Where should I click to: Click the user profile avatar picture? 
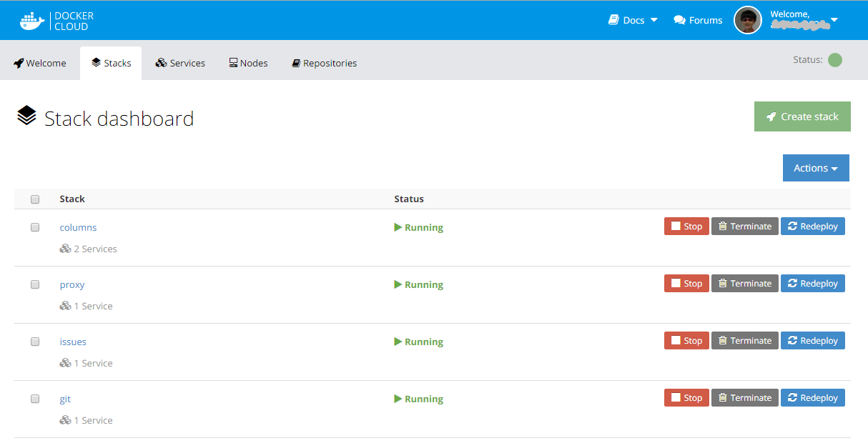click(748, 20)
